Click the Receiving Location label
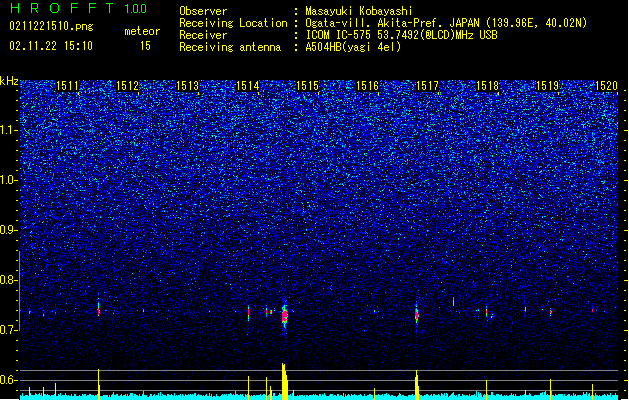This screenshot has width=629, height=400. point(233,23)
